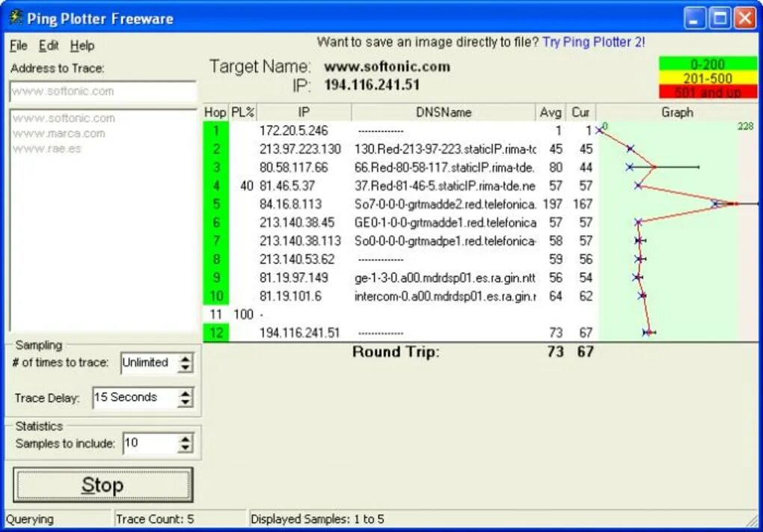Click the Samples to include field showing 10
Image resolution: width=763 pixels, height=532 pixels.
(x=150, y=444)
